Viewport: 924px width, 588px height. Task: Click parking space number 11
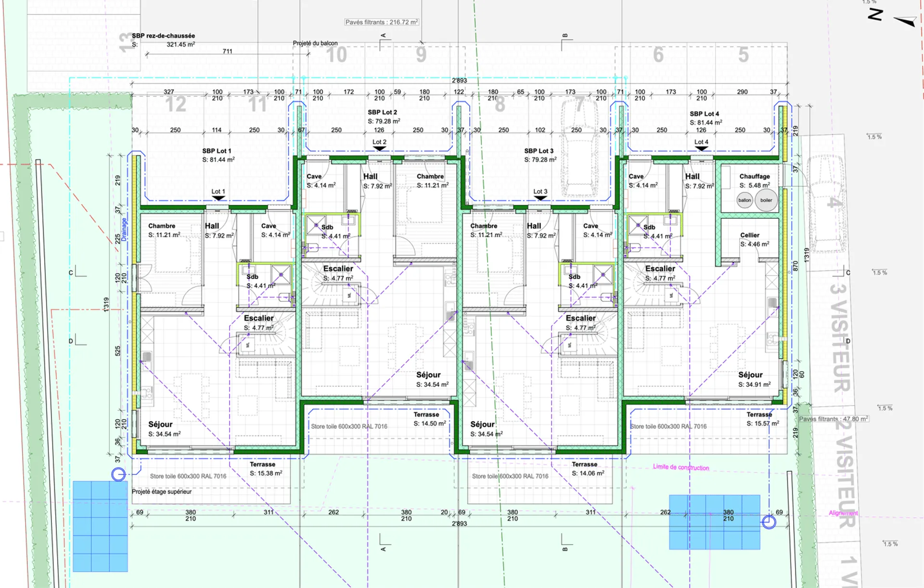point(257,104)
